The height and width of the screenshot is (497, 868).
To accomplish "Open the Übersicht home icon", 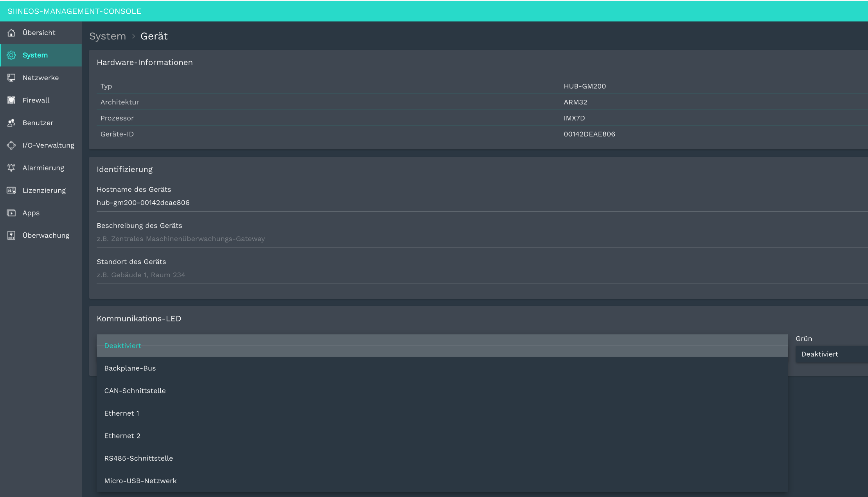I will [x=11, y=33].
